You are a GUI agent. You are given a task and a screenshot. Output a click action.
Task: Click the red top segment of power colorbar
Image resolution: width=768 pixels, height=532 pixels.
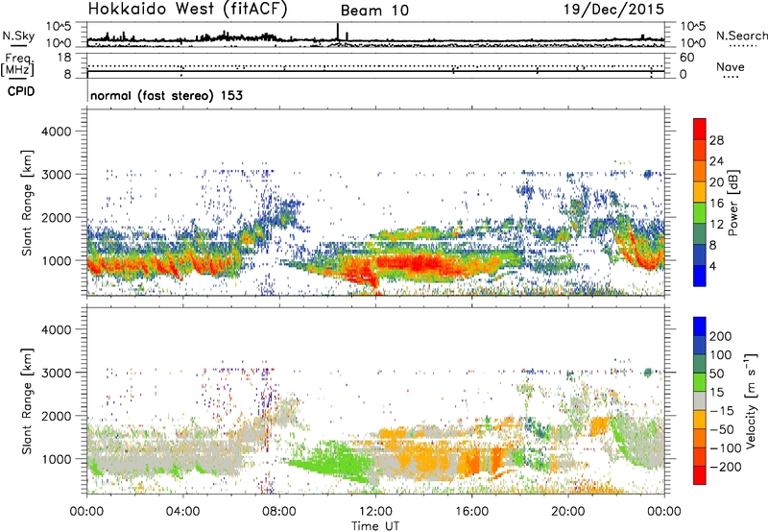point(700,129)
